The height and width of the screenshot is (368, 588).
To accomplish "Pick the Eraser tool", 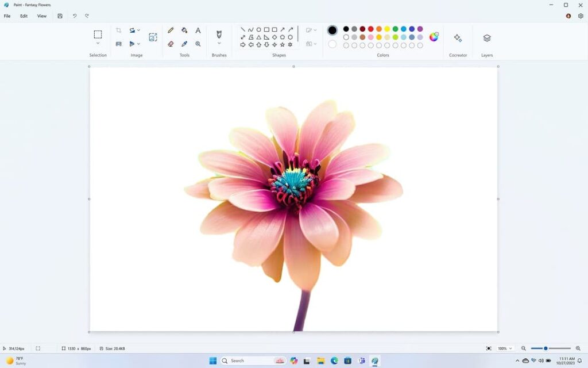I will [171, 44].
